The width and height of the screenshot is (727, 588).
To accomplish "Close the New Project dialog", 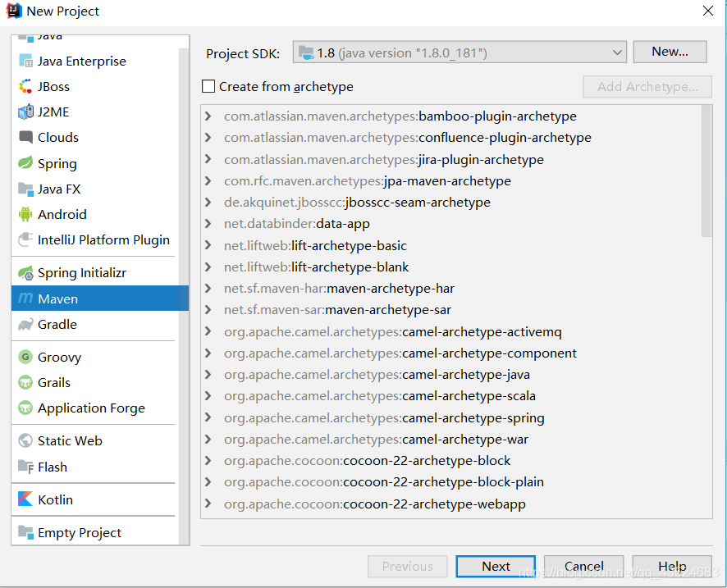I will (x=707, y=11).
